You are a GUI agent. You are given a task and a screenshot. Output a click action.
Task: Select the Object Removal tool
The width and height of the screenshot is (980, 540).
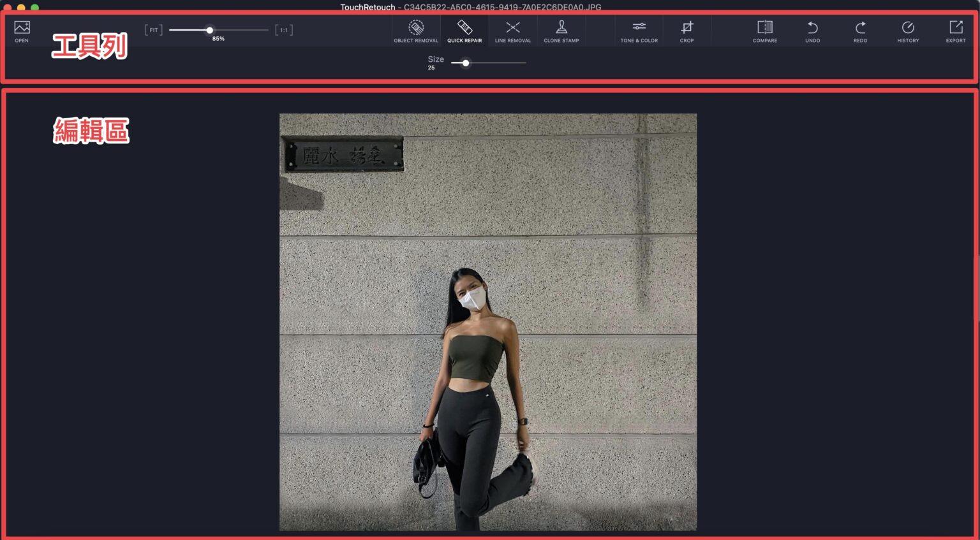pyautogui.click(x=415, y=30)
